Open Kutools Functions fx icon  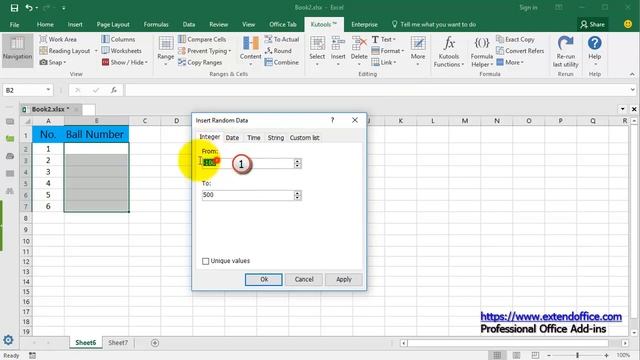coord(449,43)
